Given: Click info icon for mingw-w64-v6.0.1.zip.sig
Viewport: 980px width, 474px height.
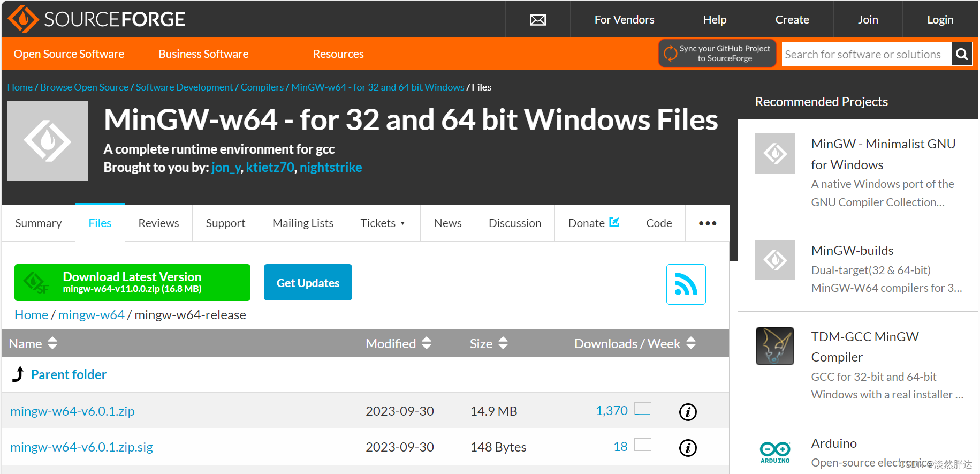Looking at the screenshot, I should 688,448.
